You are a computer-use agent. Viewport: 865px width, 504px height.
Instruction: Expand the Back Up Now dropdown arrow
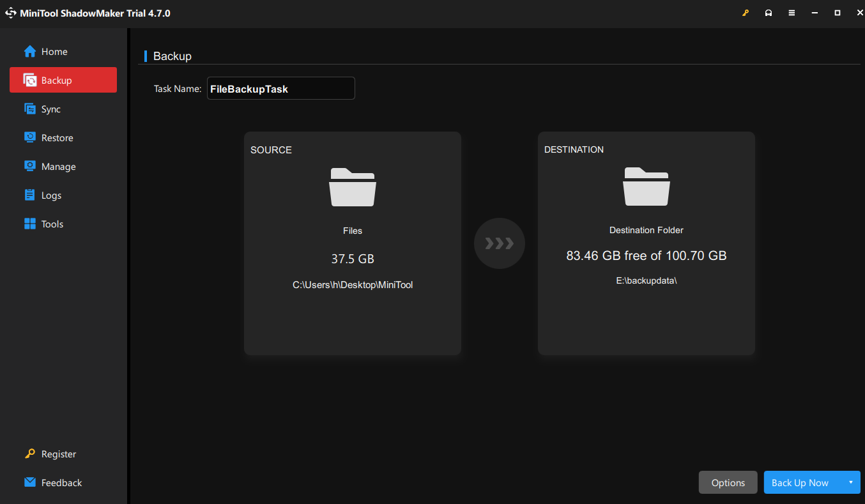[851, 483]
